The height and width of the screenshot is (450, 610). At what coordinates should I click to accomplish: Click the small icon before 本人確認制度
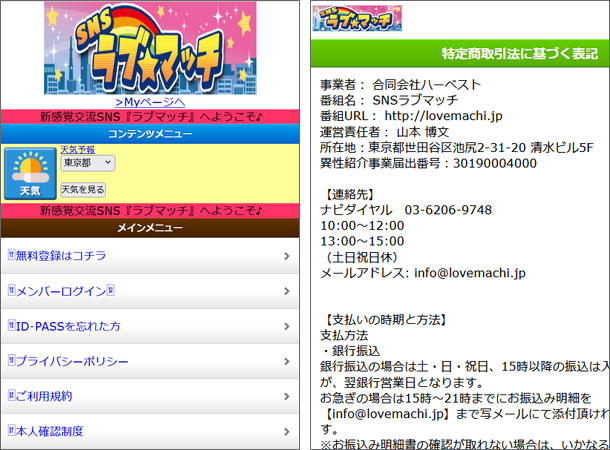[10, 431]
